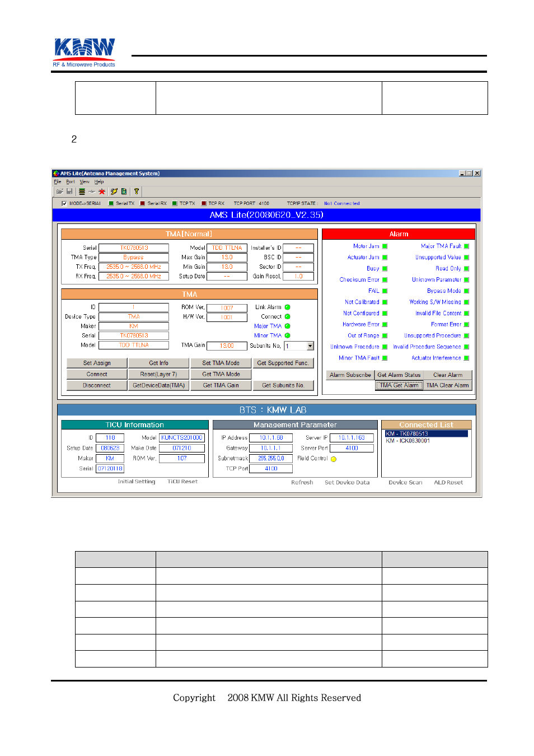The height and width of the screenshot is (756, 534).
Task: Click the Actuator Interference alarm indicator
Action: point(466,358)
